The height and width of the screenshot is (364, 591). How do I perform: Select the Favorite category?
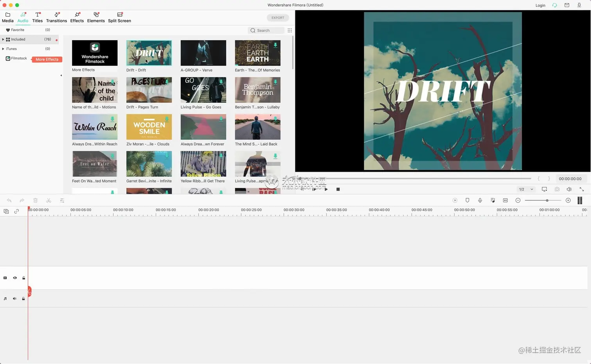18,30
